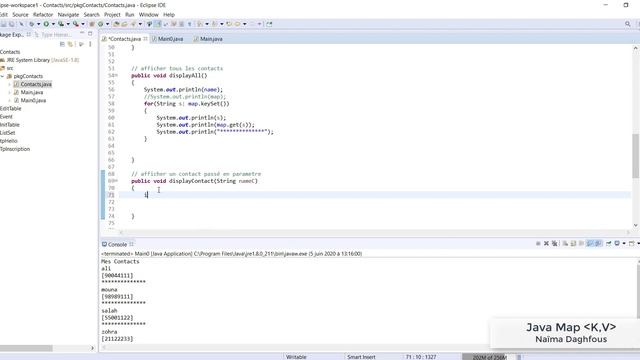Expand the Contacts.java tree node arrow
The height and width of the screenshot is (360, 640).
[10, 84]
